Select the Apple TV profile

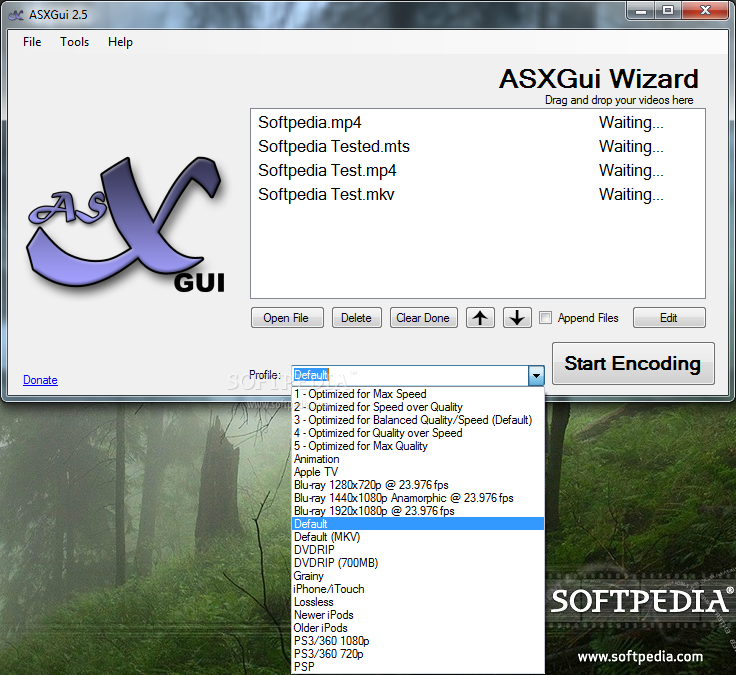pyautogui.click(x=418, y=472)
